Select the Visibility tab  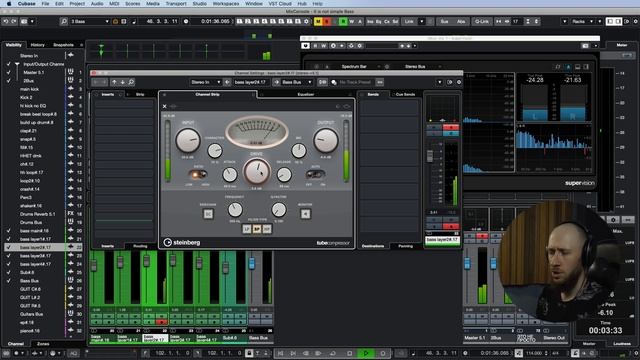tap(13, 45)
